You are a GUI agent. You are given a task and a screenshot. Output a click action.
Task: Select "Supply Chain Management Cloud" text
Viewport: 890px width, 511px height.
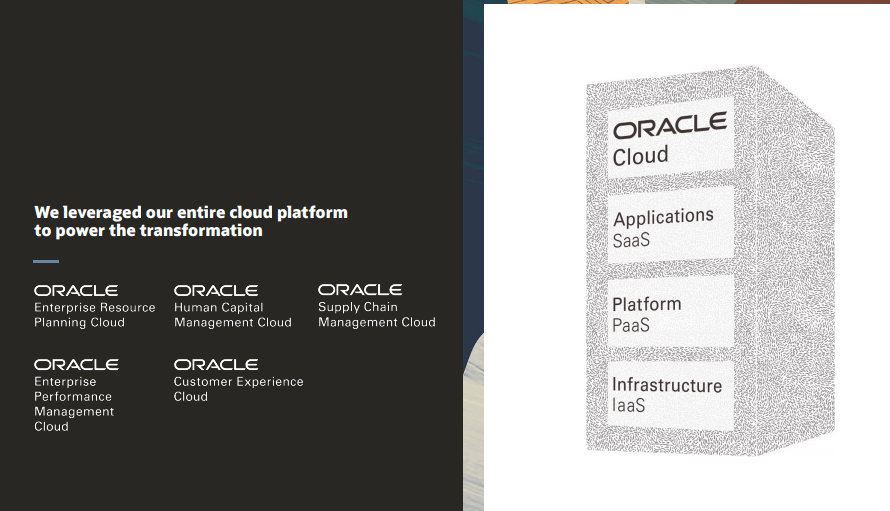tap(377, 315)
